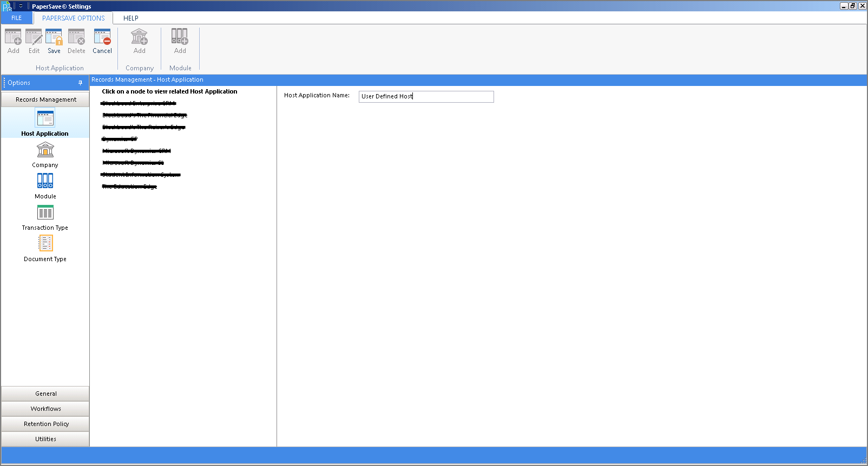Select the third host application node
Viewport: 868px width, 466px height.
143,127
